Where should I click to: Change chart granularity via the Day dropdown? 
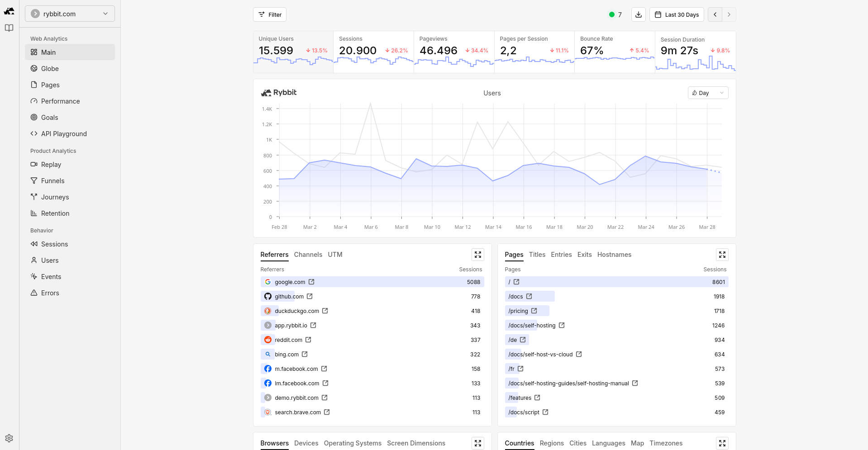tap(707, 93)
